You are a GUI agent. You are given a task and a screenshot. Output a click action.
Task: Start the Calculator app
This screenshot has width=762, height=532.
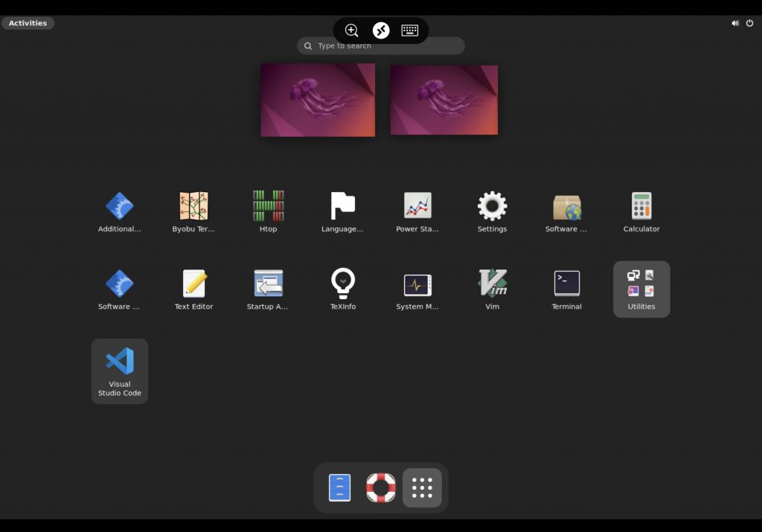coord(641,206)
